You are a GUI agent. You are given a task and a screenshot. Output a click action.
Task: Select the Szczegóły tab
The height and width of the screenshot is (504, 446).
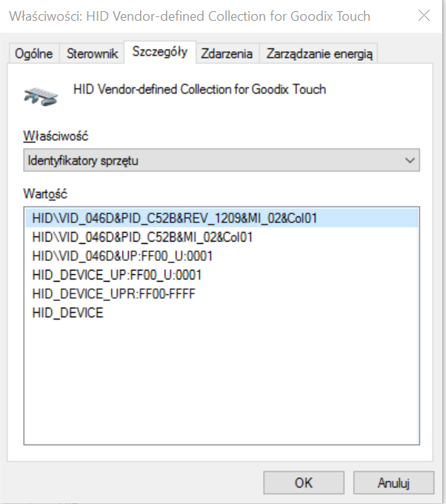tap(160, 52)
